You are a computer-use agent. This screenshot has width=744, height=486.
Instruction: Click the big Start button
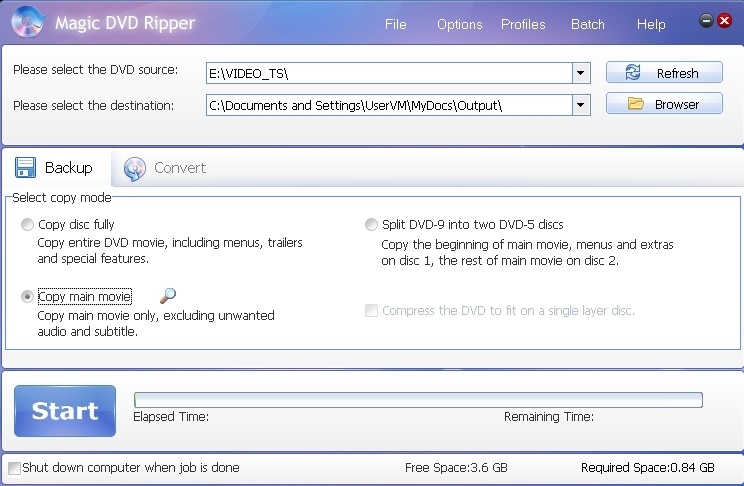[x=65, y=411]
